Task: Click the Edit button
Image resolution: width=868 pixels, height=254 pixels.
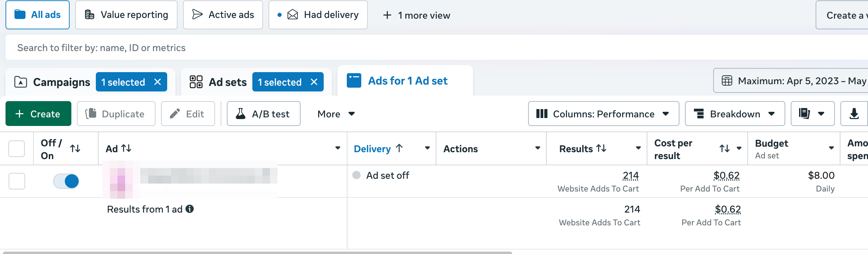Action: pyautogui.click(x=188, y=114)
